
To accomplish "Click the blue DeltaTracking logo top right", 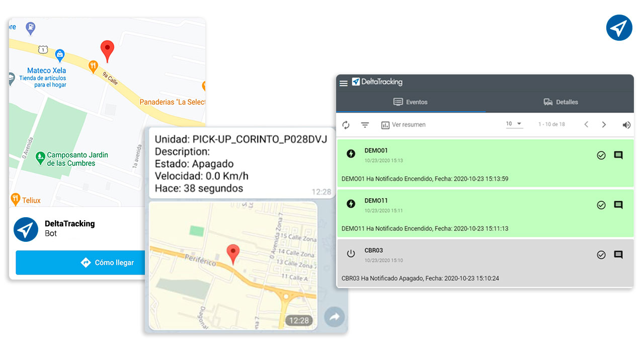I will point(619,28).
